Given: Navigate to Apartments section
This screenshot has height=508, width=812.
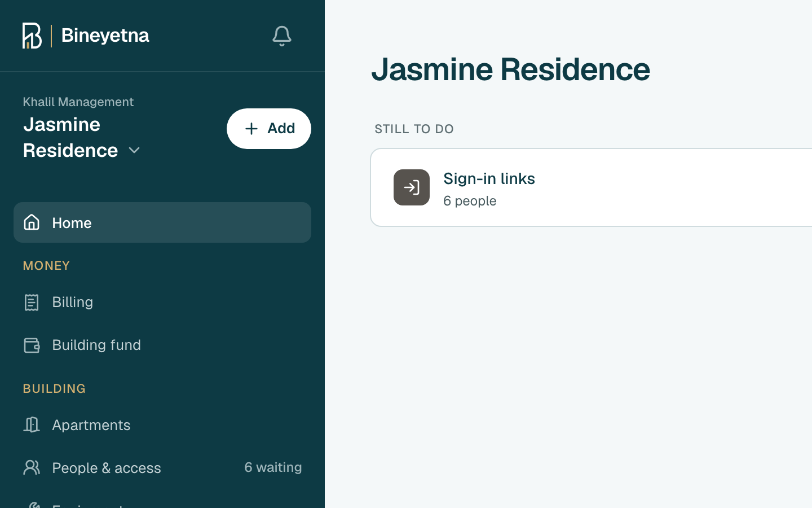Looking at the screenshot, I should pyautogui.click(x=162, y=424).
